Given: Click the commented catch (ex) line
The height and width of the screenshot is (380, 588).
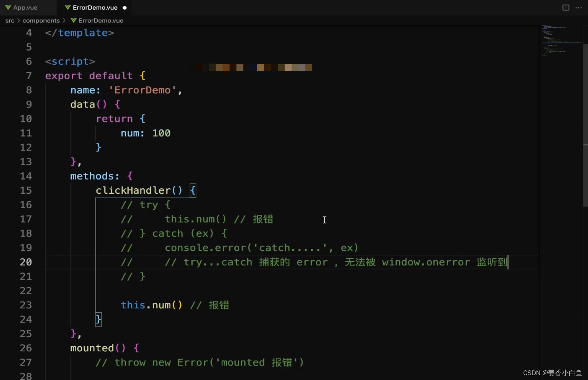Looking at the screenshot, I should (174, 233).
